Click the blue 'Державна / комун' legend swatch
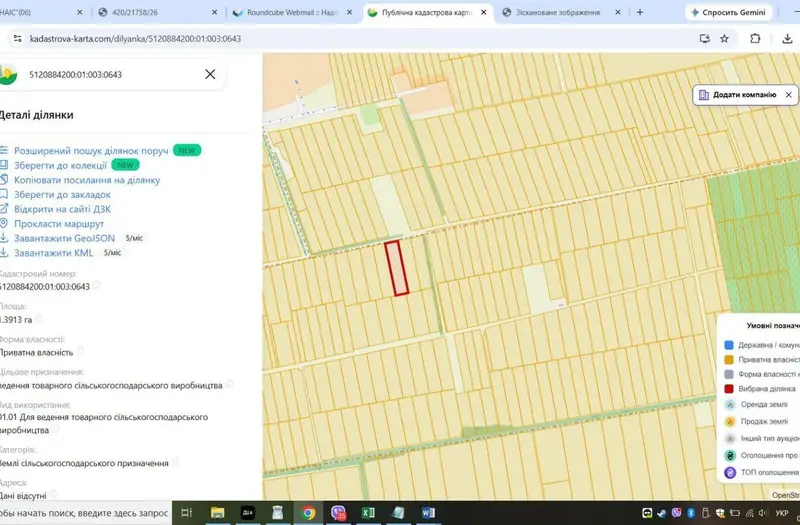Viewport: 800px width, 525px height. tap(729, 345)
